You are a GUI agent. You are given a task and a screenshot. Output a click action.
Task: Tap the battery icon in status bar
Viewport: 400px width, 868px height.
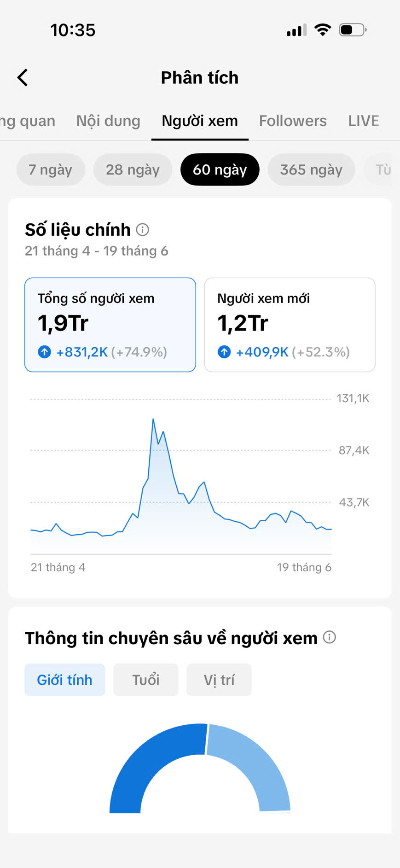353,30
